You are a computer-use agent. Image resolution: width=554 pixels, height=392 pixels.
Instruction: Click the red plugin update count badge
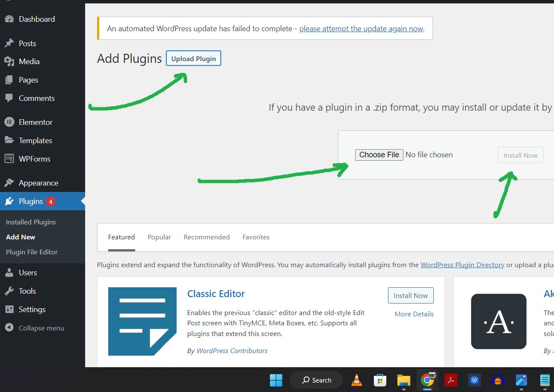(x=50, y=201)
